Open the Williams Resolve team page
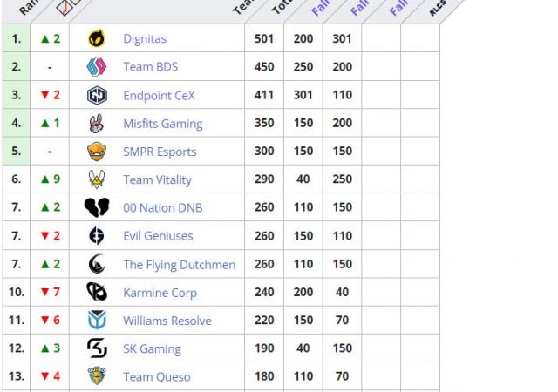The image size is (558, 392). (x=167, y=321)
